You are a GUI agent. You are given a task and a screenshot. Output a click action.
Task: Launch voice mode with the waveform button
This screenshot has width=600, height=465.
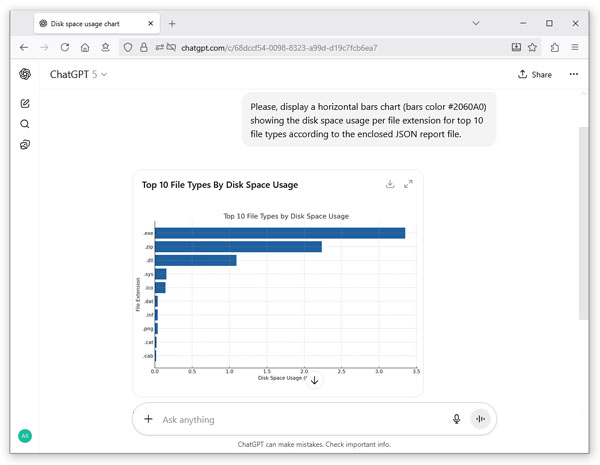[480, 419]
